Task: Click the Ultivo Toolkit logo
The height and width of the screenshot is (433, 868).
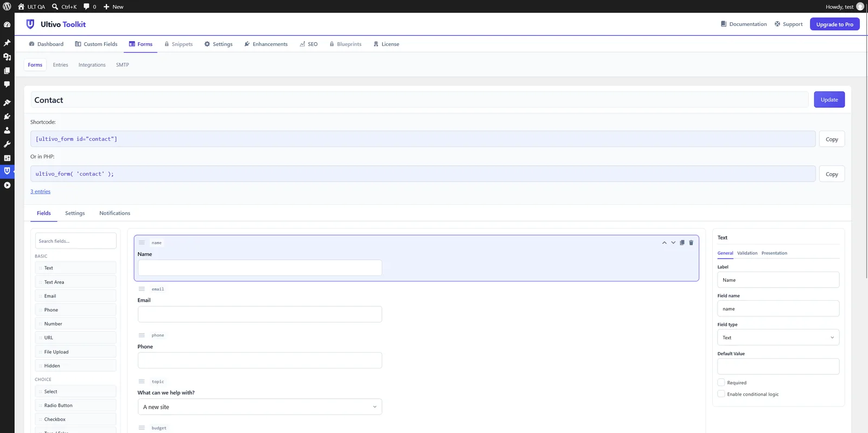Action: 56,24
